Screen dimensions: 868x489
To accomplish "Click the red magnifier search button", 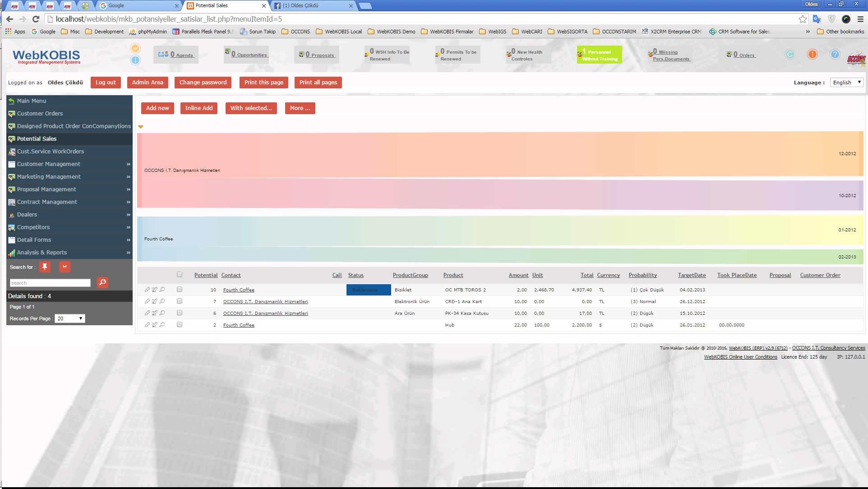I will [102, 282].
